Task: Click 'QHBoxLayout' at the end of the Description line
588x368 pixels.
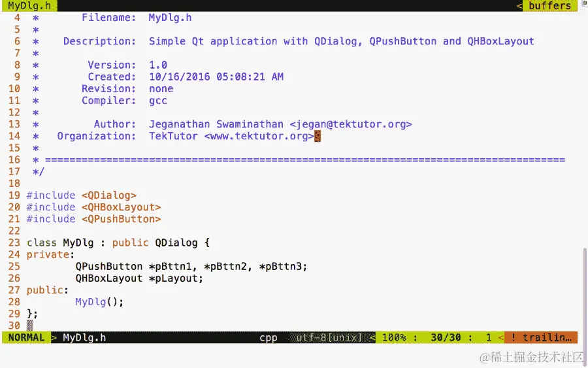Action: click(500, 41)
